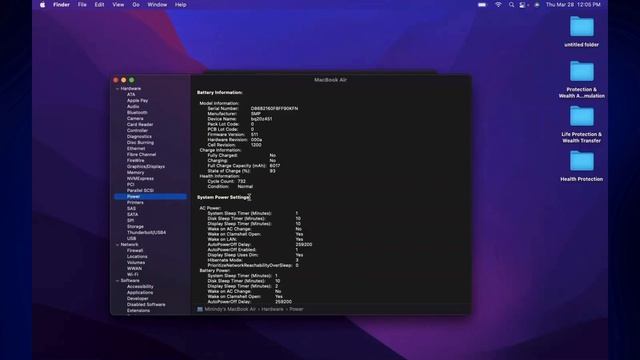Select Apple Pay in the sidebar

[x=138, y=100]
